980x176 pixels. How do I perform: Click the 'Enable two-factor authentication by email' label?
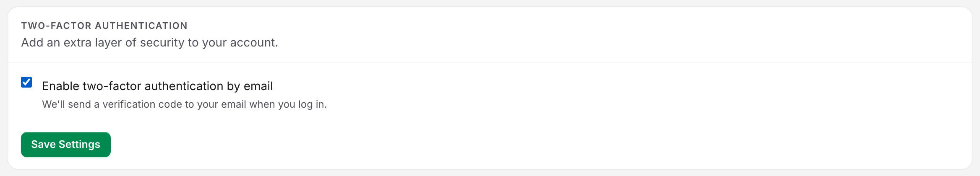(x=157, y=86)
